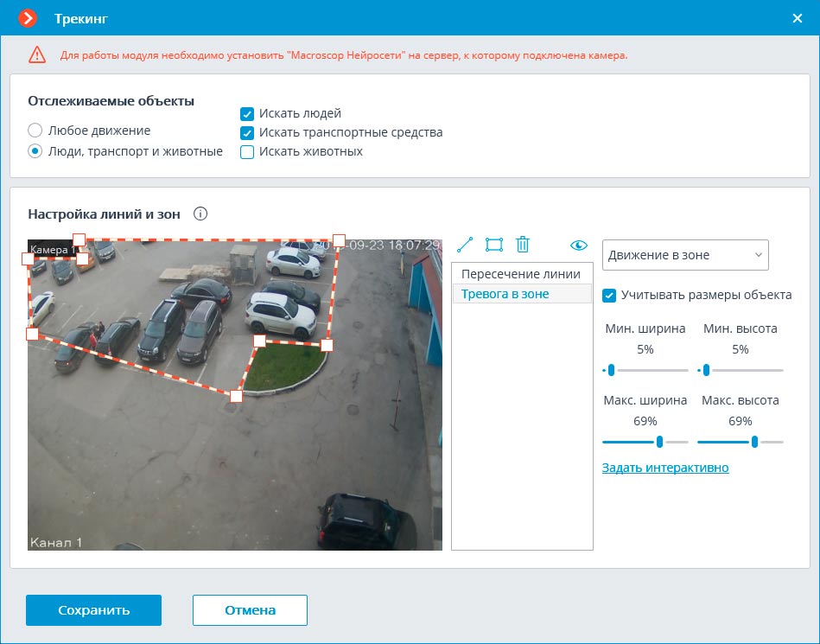Select the draw line tool icon
820x644 pixels.
pos(465,245)
